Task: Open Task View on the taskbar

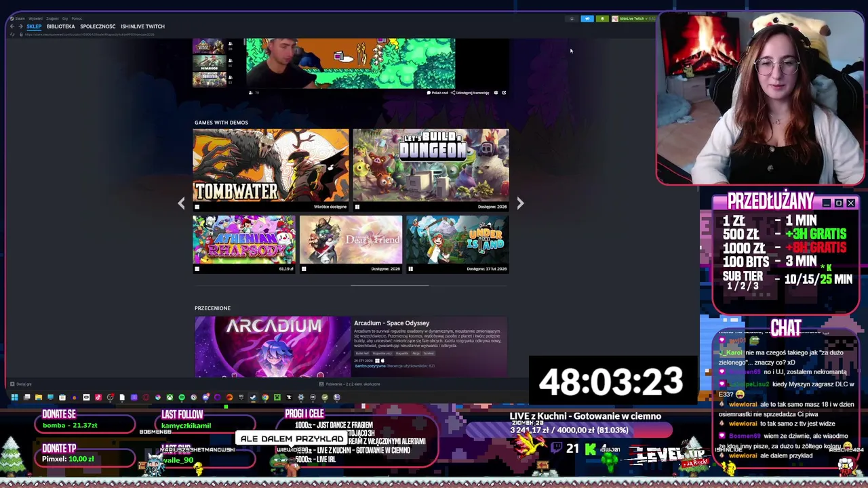Action: coord(26,397)
